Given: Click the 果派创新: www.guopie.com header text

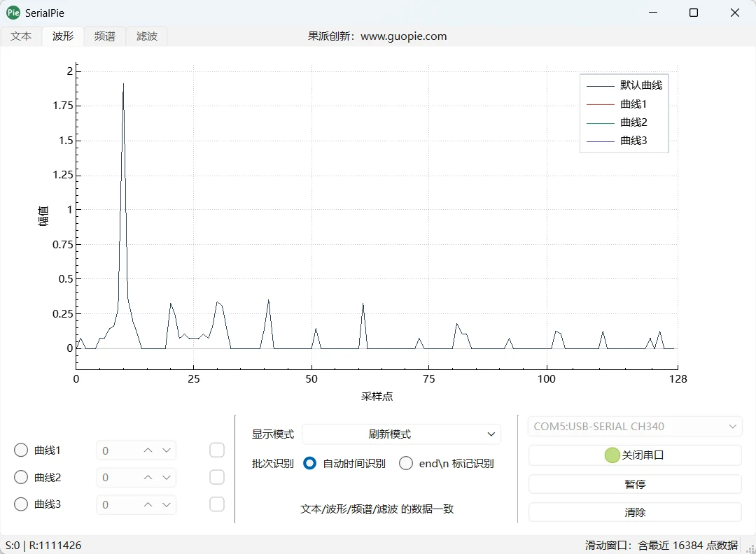Looking at the screenshot, I should pos(377,36).
